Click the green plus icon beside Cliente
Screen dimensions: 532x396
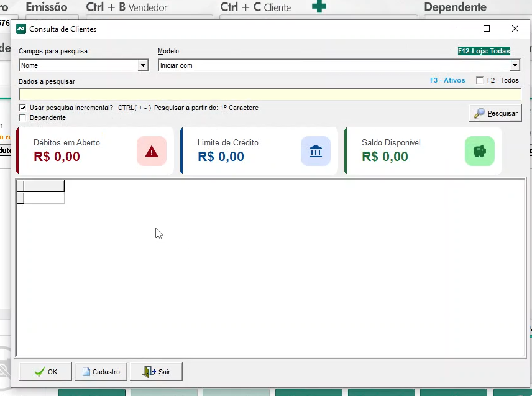319,7
